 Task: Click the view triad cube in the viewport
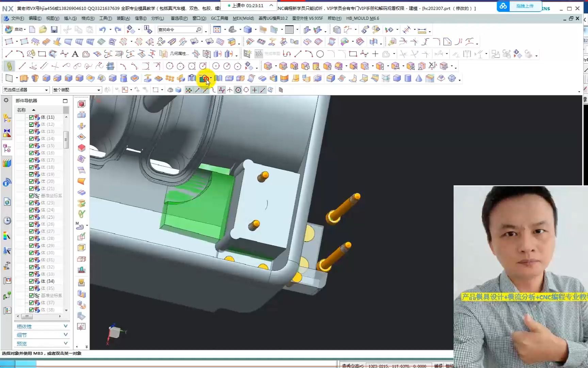(115, 332)
